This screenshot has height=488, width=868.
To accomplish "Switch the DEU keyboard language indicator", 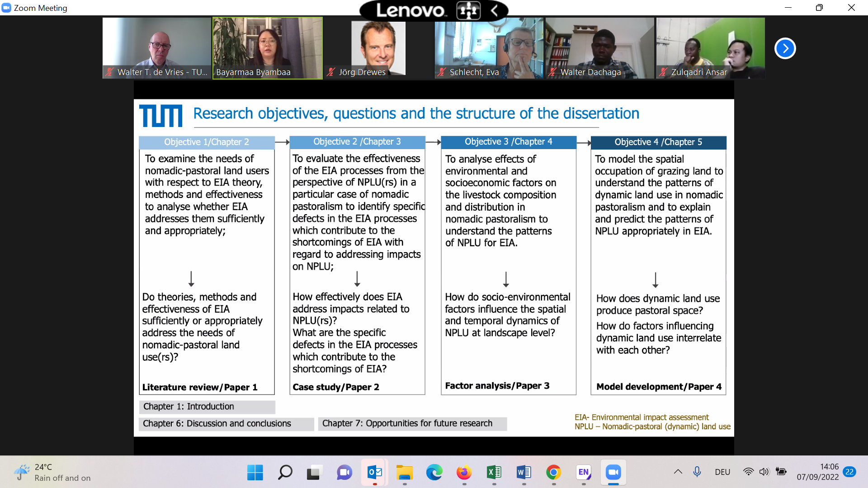I will (x=722, y=472).
